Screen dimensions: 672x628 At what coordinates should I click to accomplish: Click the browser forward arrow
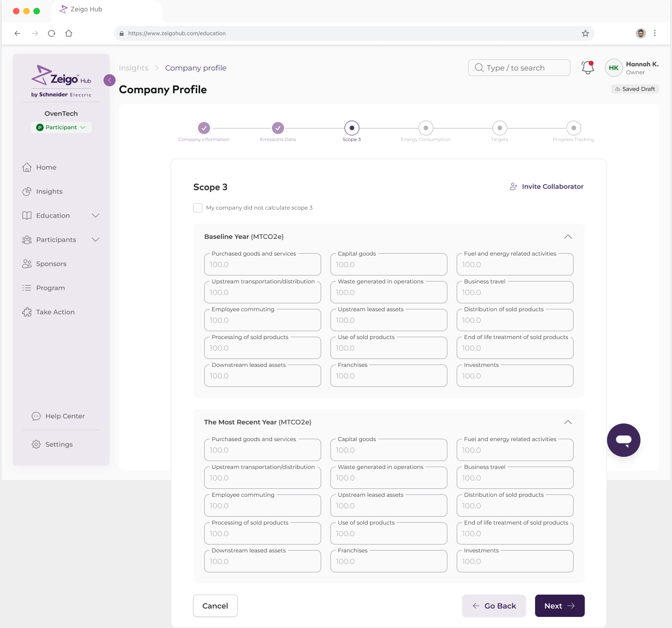(35, 33)
